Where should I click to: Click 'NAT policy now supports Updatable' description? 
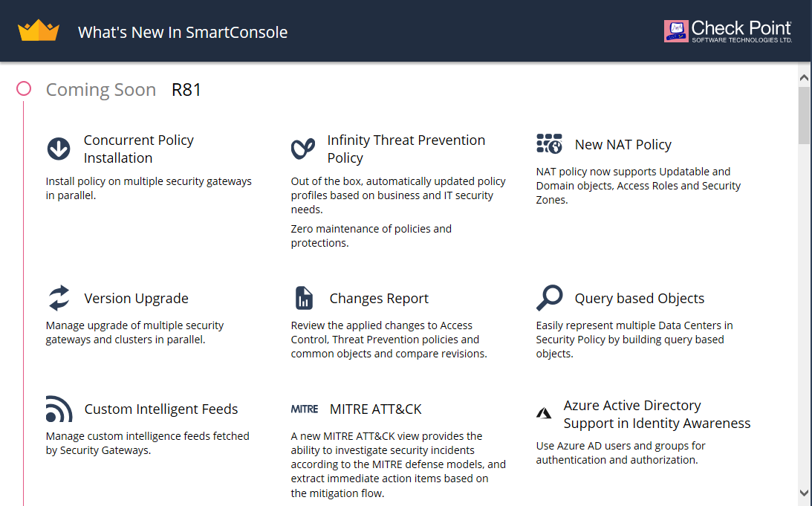coord(638,186)
